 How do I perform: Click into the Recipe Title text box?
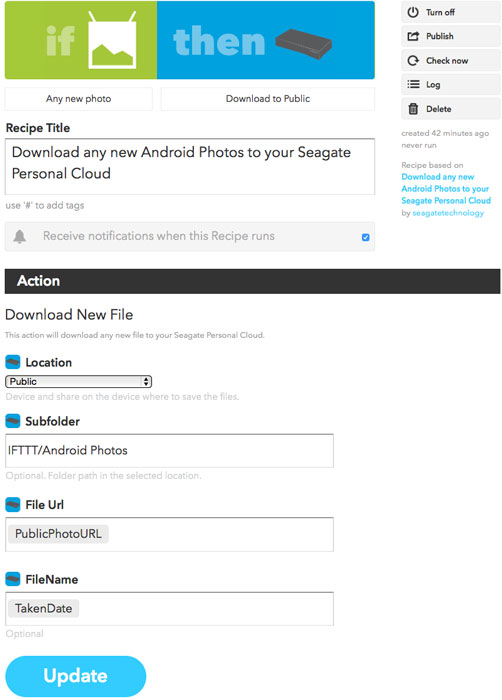(x=190, y=167)
